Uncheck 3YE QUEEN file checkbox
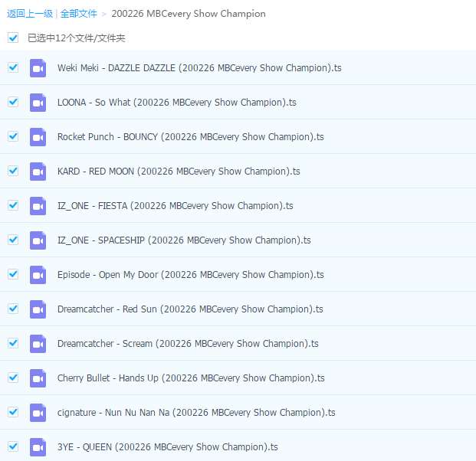The height and width of the screenshot is (461, 476). [x=13, y=446]
